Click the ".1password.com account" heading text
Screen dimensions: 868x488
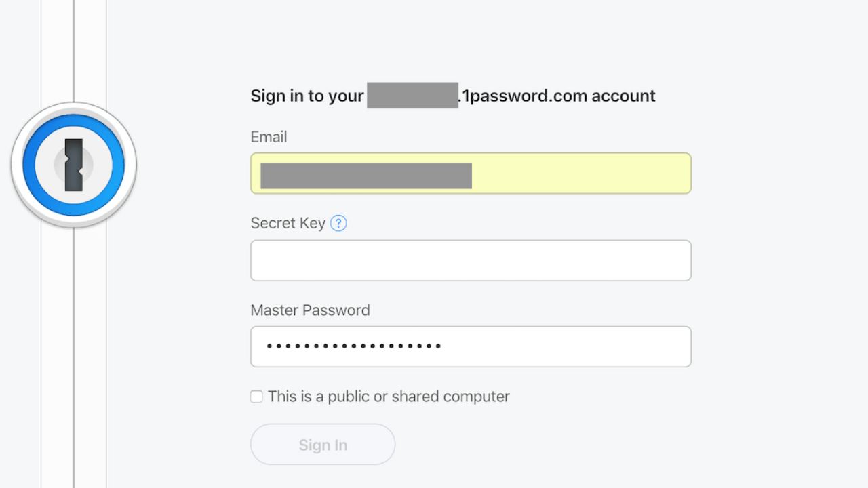(557, 96)
